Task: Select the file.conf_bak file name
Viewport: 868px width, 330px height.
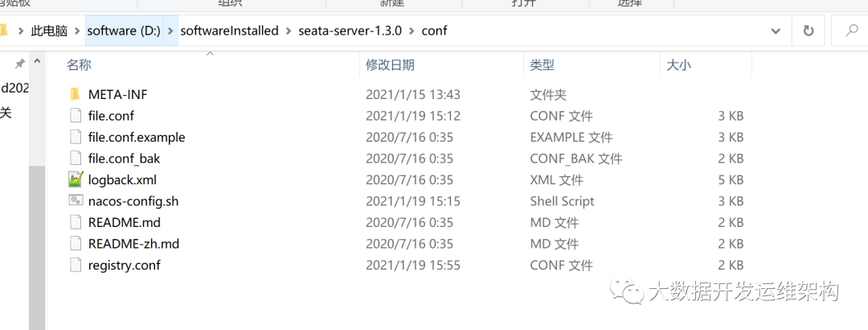Action: 124,159
